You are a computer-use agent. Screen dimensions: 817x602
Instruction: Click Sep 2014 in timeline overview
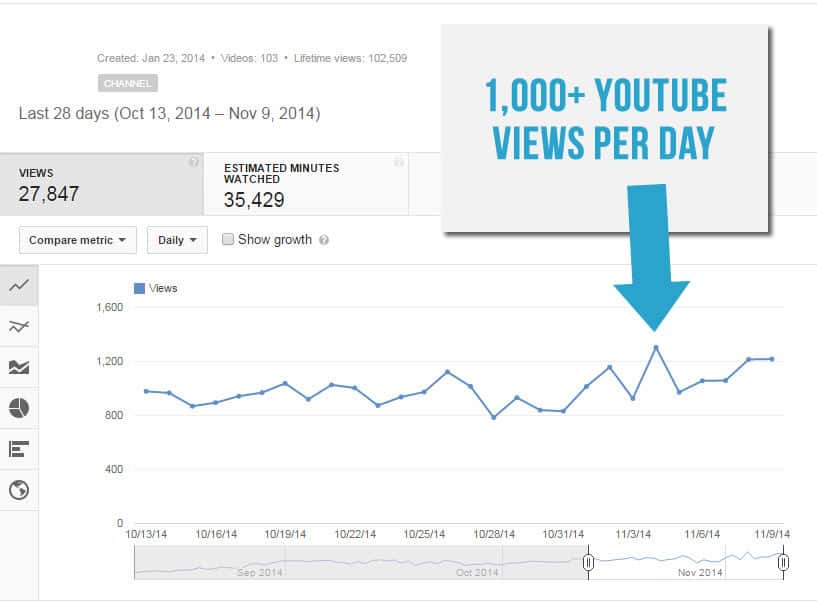259,572
